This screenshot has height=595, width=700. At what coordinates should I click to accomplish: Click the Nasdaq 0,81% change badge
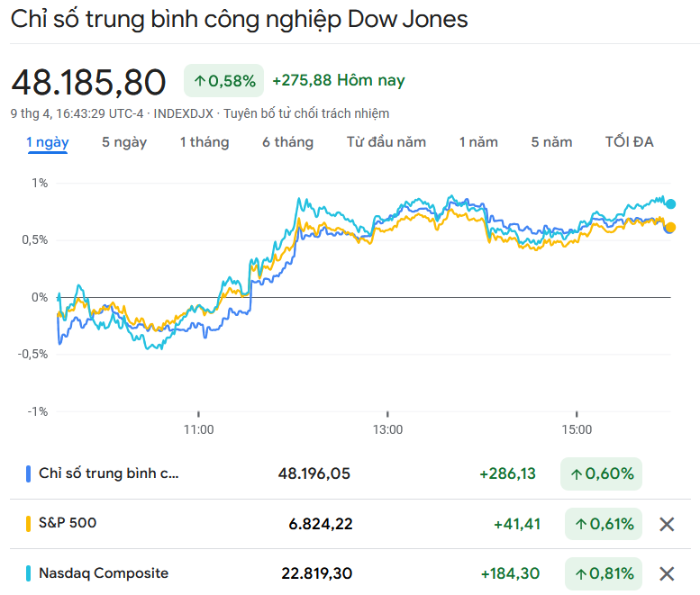click(x=604, y=573)
